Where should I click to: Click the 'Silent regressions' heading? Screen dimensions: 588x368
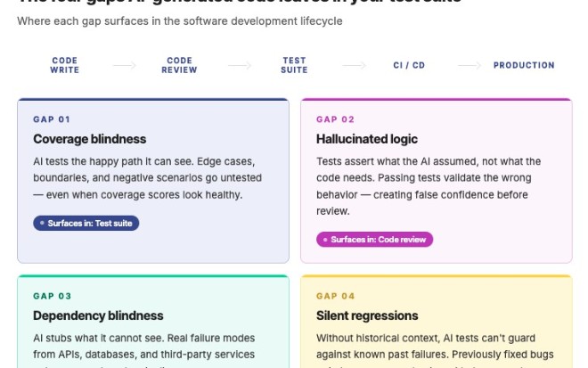coord(367,315)
